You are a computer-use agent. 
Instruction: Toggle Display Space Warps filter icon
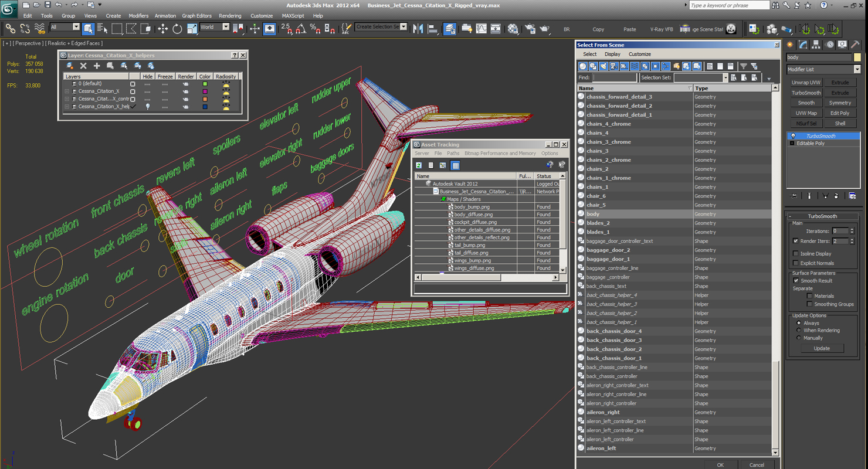635,66
